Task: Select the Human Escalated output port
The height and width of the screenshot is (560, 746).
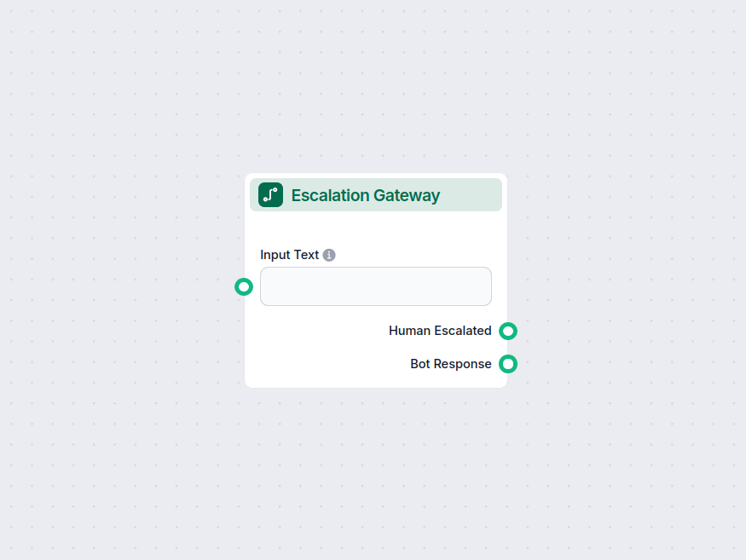Action: pyautogui.click(x=508, y=331)
